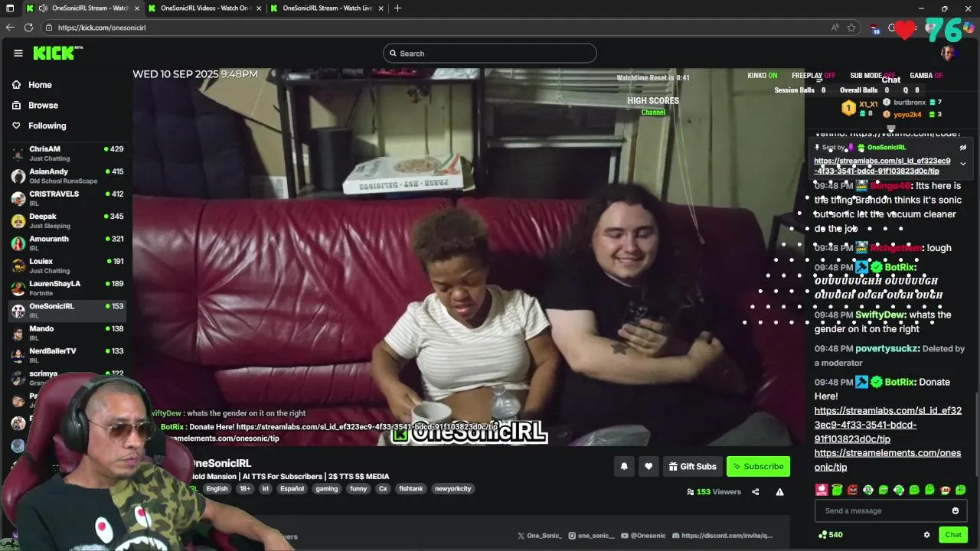The height and width of the screenshot is (551, 980).
Task: Open the YouTube @Onesonic link
Action: (x=643, y=536)
